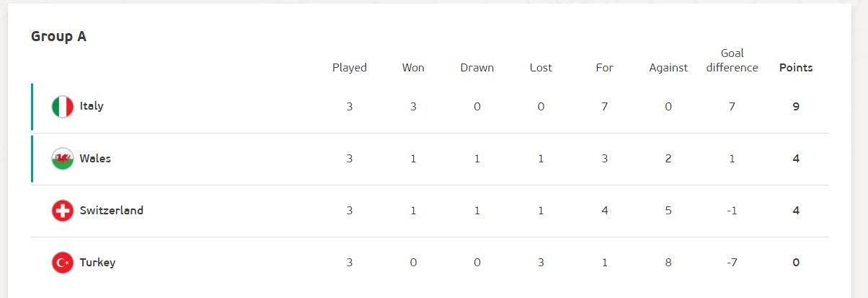This screenshot has height=298, width=868.
Task: Click the Played column header
Action: 350,68
